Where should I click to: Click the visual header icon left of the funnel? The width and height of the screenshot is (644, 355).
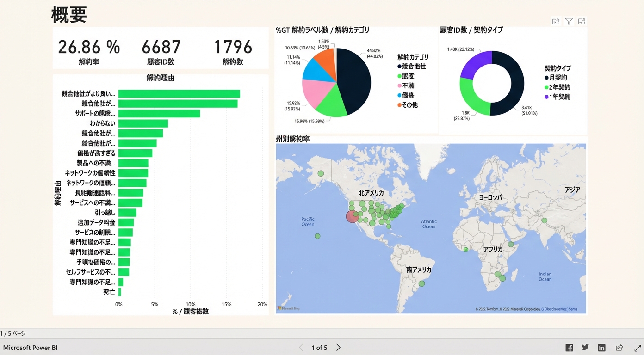pos(556,21)
